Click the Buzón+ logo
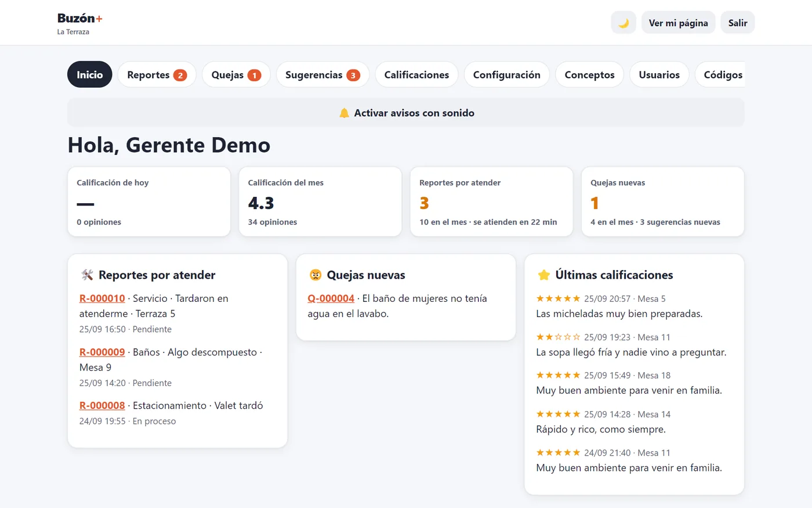This screenshot has height=508, width=812. pos(80,18)
